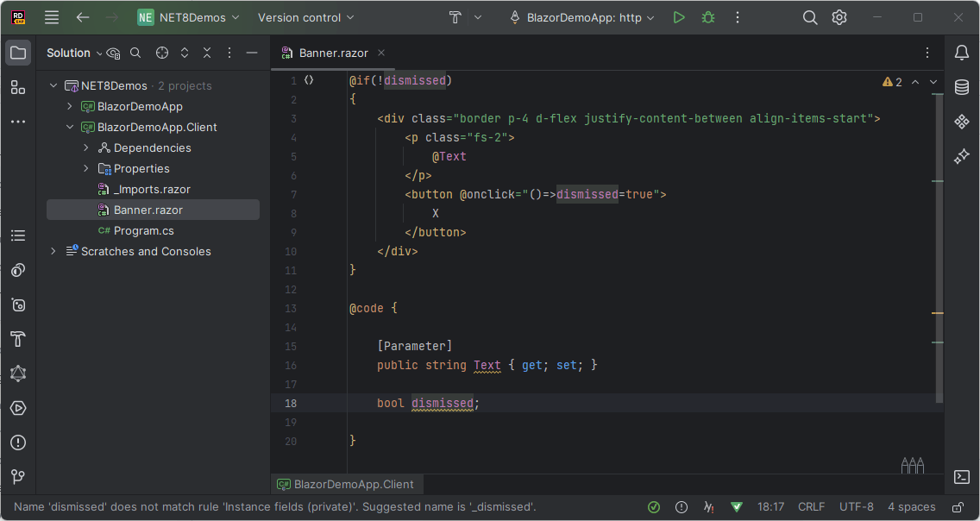Open the Version control dropdown
Screen dimensions: 980x521
305,17
